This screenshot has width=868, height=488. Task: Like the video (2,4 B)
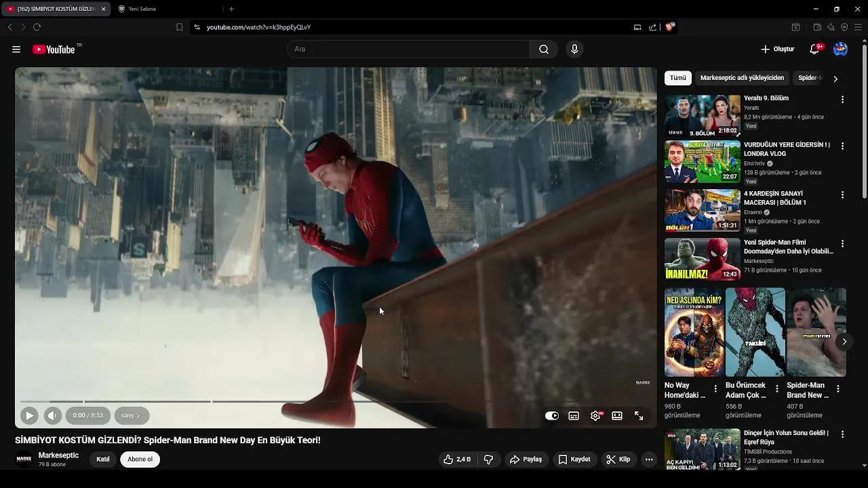[x=457, y=460]
